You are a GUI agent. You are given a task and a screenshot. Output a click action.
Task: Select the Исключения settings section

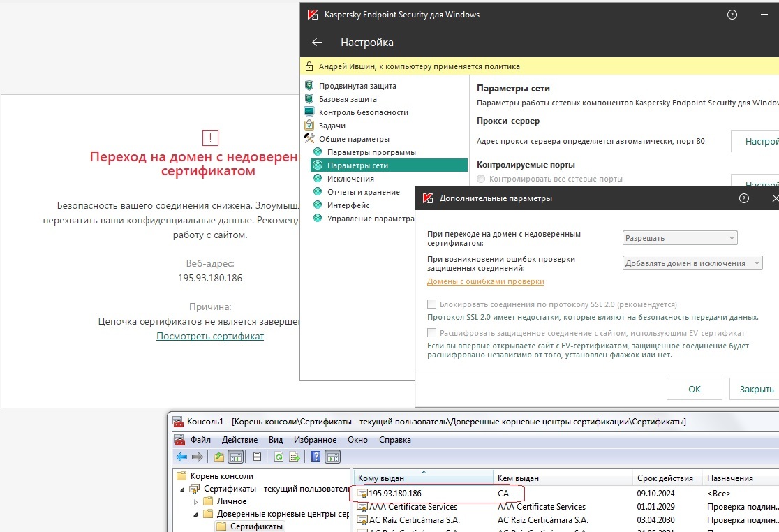[350, 179]
